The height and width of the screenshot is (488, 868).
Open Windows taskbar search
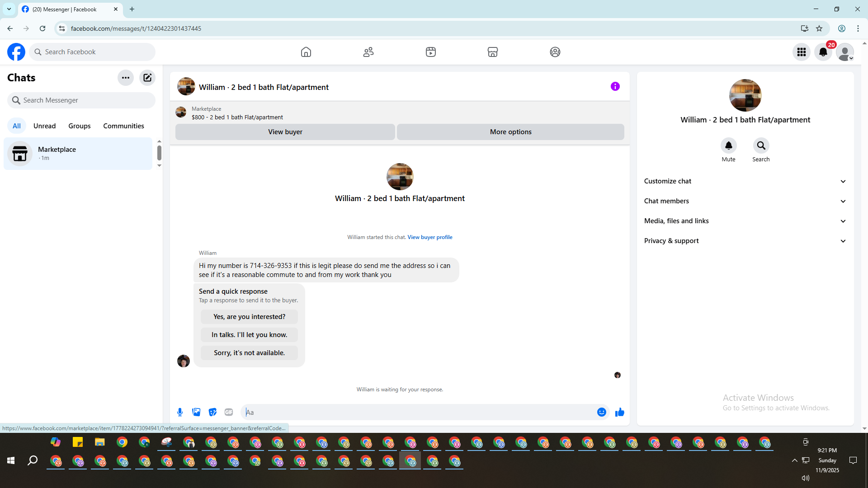click(33, 460)
